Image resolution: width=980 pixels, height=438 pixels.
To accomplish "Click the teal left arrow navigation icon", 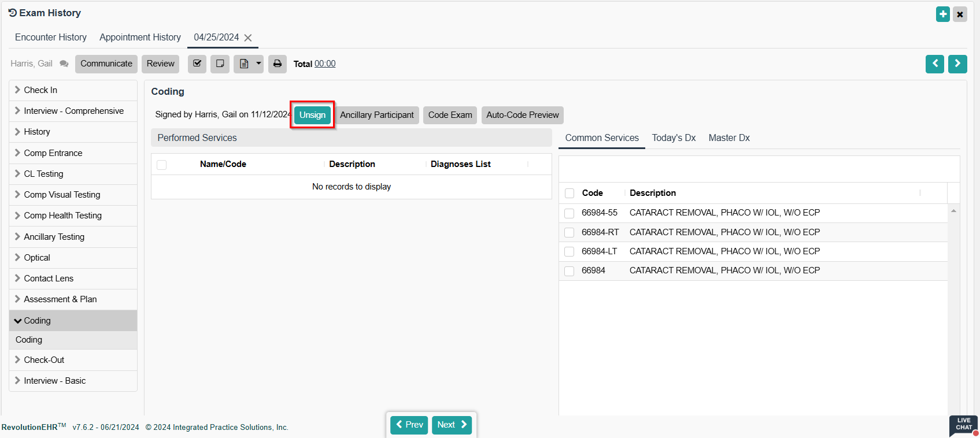I will [x=934, y=64].
